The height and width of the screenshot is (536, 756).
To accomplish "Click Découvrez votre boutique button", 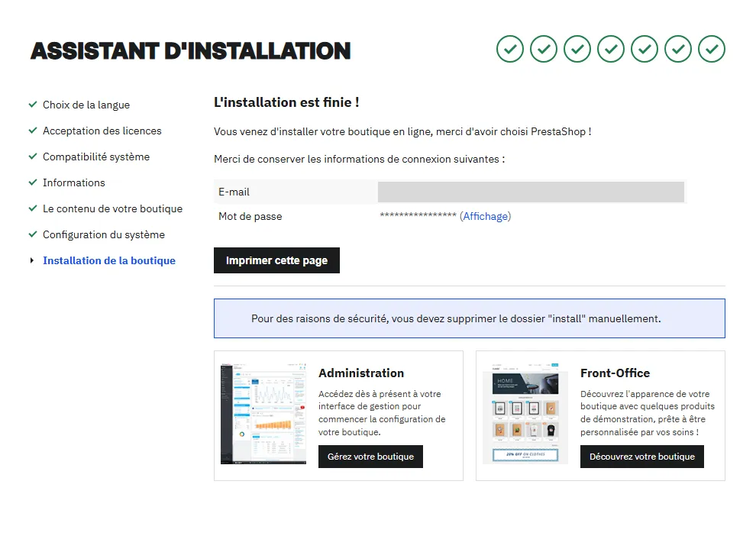I will [642, 457].
